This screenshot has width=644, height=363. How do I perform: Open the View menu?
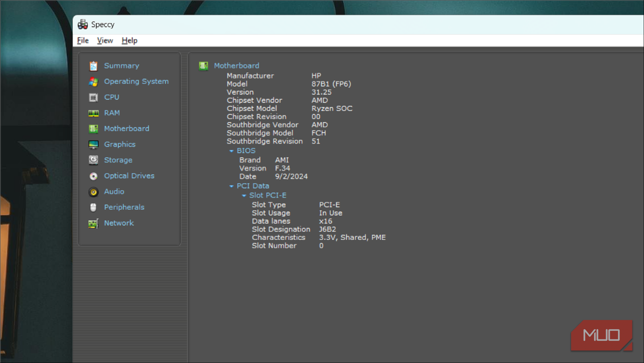pyautogui.click(x=105, y=41)
